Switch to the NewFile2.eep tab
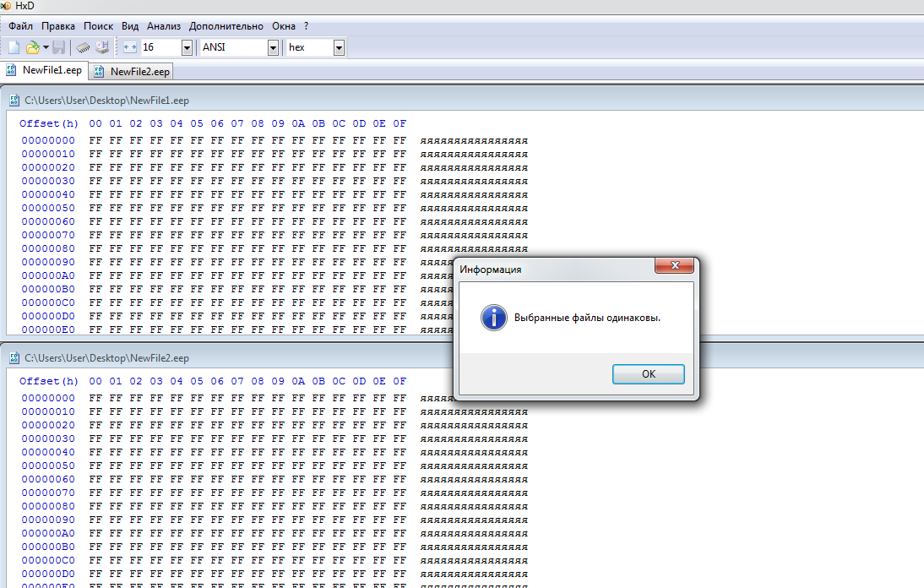The height and width of the screenshot is (588, 924). 132,71
